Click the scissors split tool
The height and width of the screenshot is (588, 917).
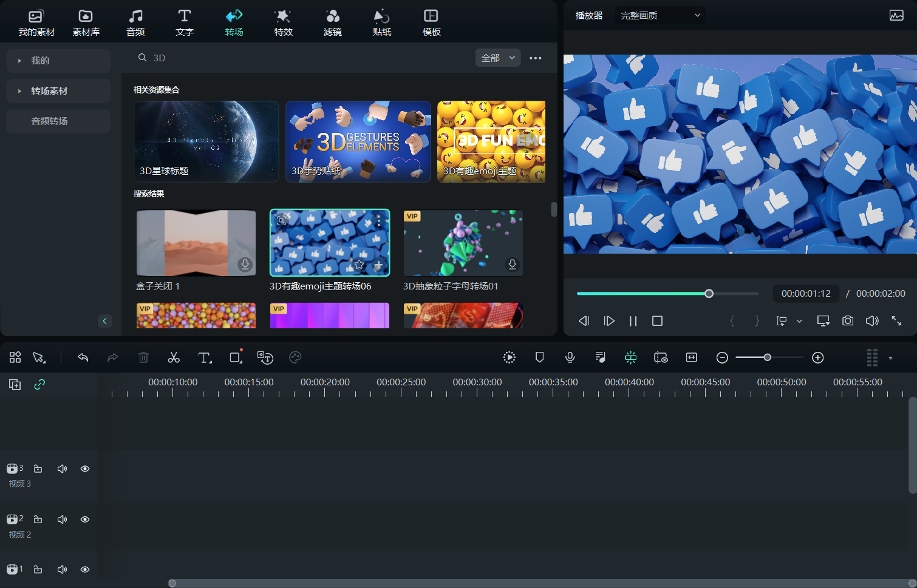pyautogui.click(x=174, y=357)
